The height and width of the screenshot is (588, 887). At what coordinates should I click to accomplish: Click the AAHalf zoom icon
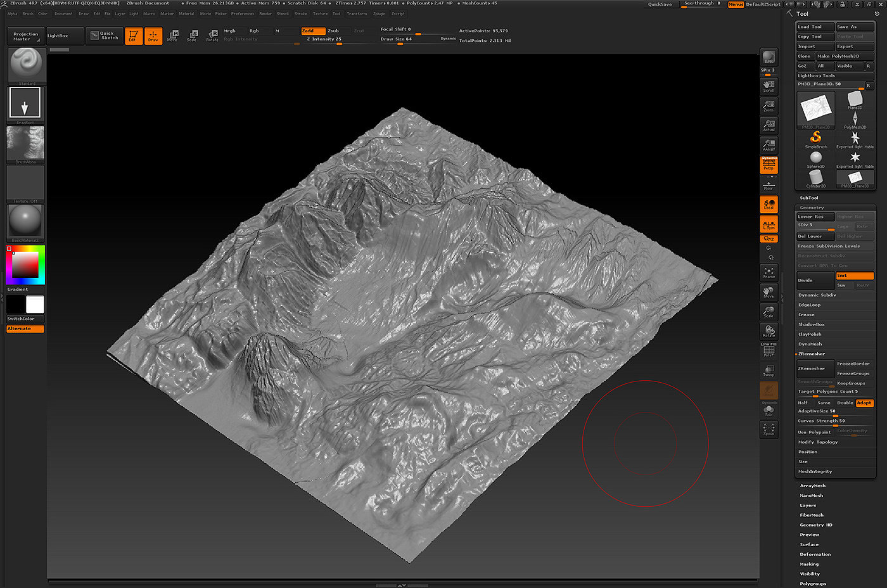[x=769, y=145]
